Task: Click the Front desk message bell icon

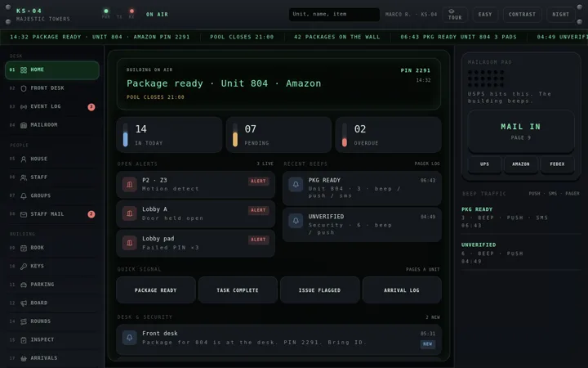Action: (x=129, y=338)
